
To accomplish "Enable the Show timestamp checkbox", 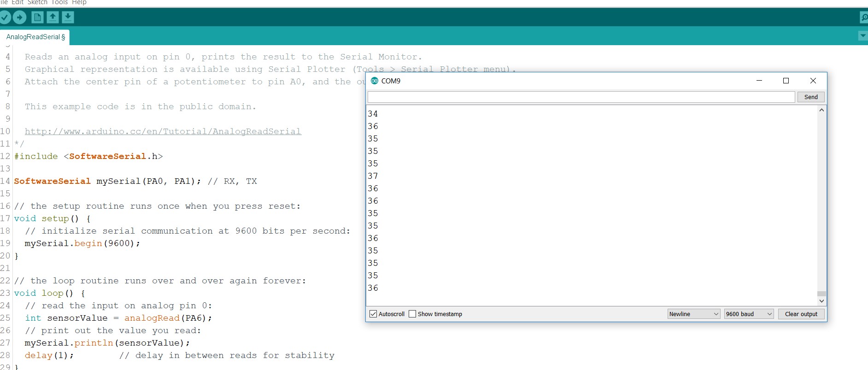I will 412,314.
